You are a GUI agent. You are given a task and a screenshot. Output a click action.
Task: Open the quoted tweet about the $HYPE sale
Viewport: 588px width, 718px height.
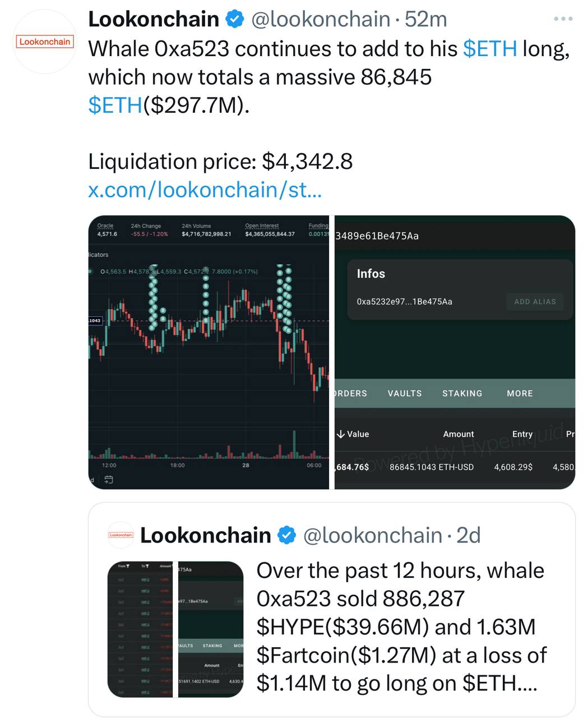coord(401,627)
